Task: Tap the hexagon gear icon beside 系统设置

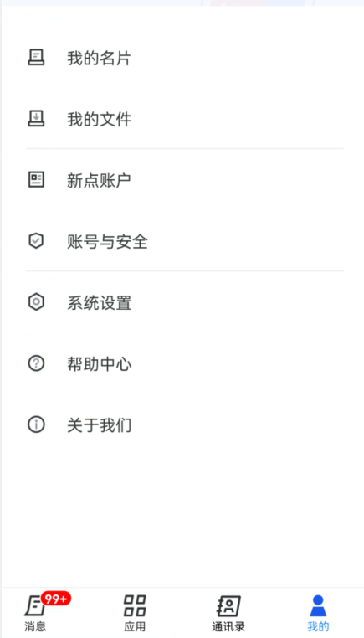Action: 36,302
